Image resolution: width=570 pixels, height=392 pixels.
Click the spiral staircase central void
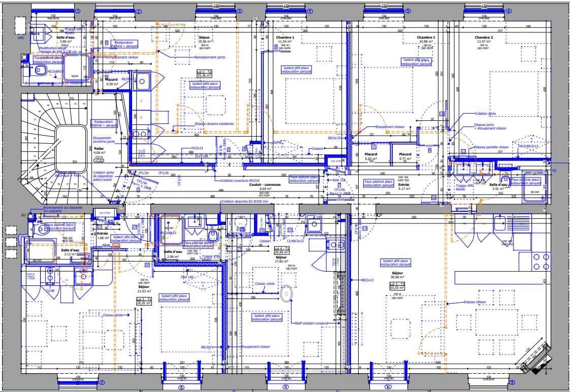click(x=71, y=149)
